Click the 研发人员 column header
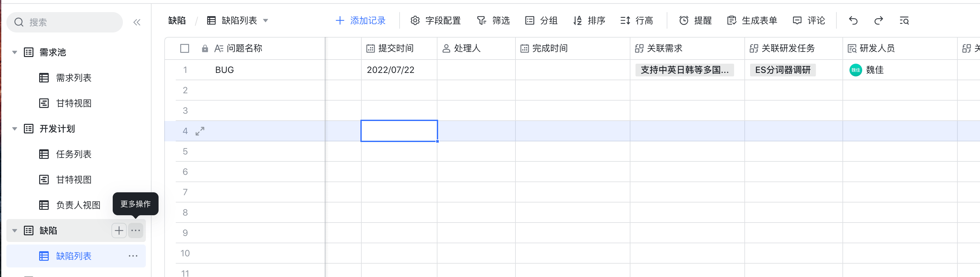Screen dimensions: 980x277 [x=900, y=48]
